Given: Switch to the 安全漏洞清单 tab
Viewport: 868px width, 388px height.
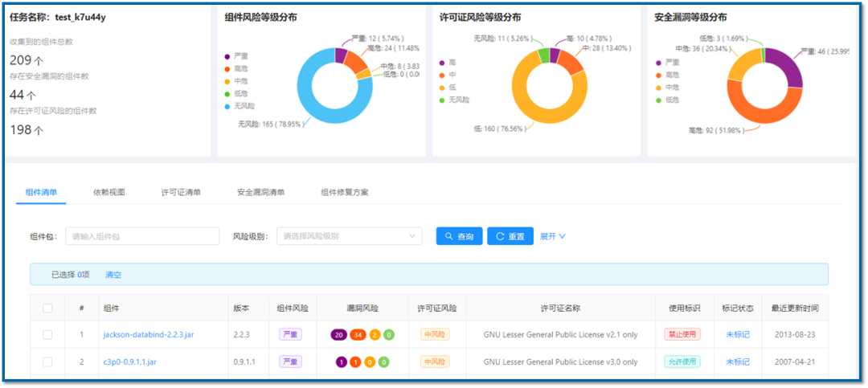Looking at the screenshot, I should pos(260,193).
